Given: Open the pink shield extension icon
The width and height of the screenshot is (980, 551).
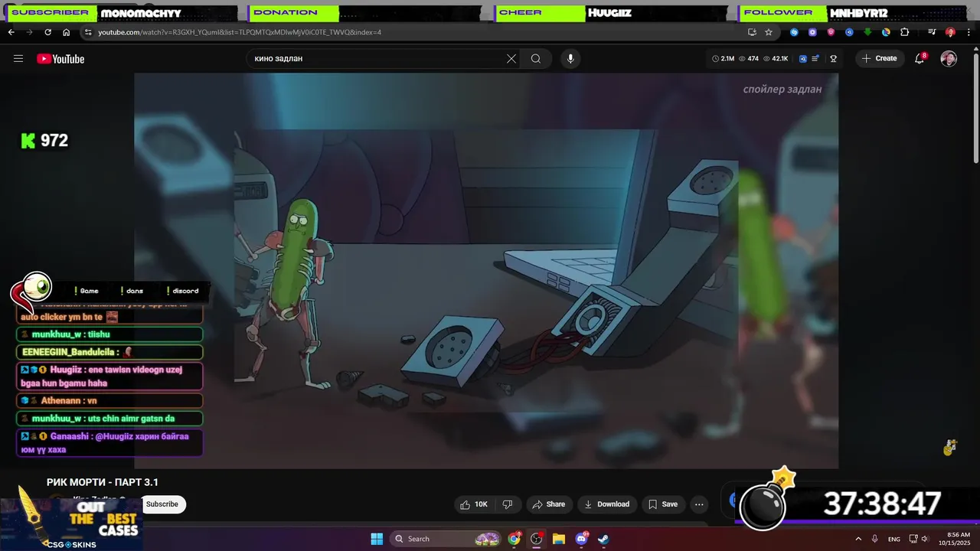Looking at the screenshot, I should click(831, 32).
